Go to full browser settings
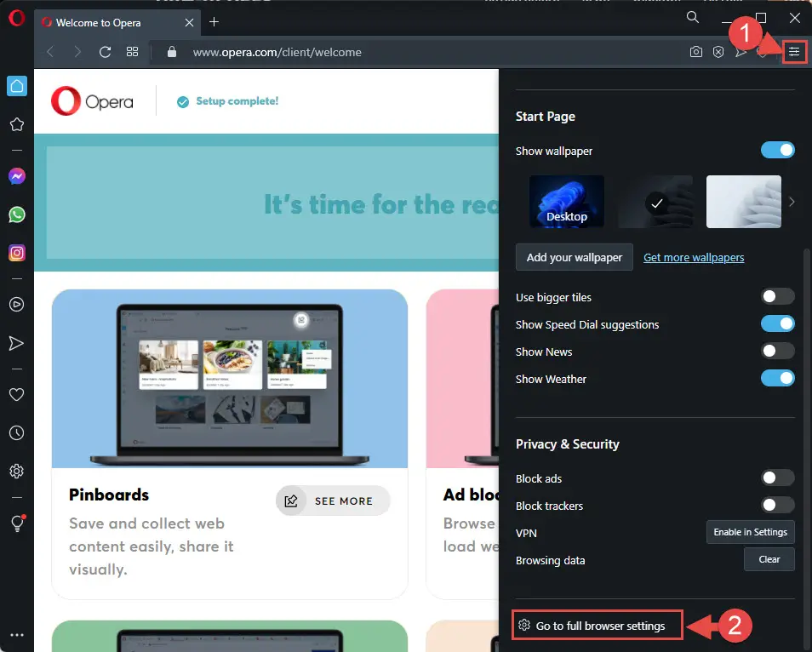812x652 pixels. pyautogui.click(x=598, y=626)
